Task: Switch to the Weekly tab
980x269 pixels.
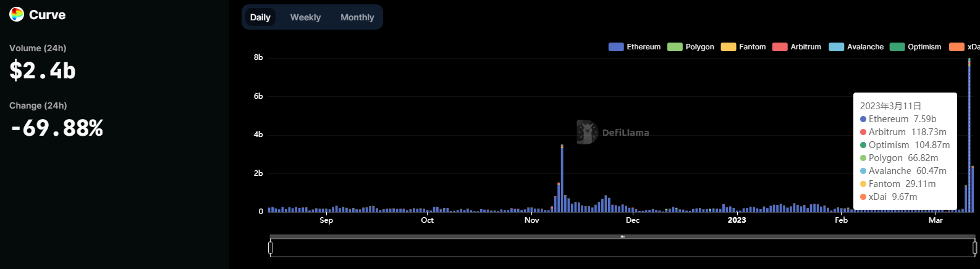Action: tap(305, 17)
